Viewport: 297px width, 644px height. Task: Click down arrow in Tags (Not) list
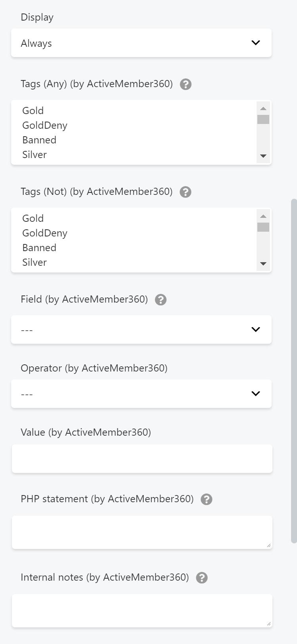coord(263,264)
